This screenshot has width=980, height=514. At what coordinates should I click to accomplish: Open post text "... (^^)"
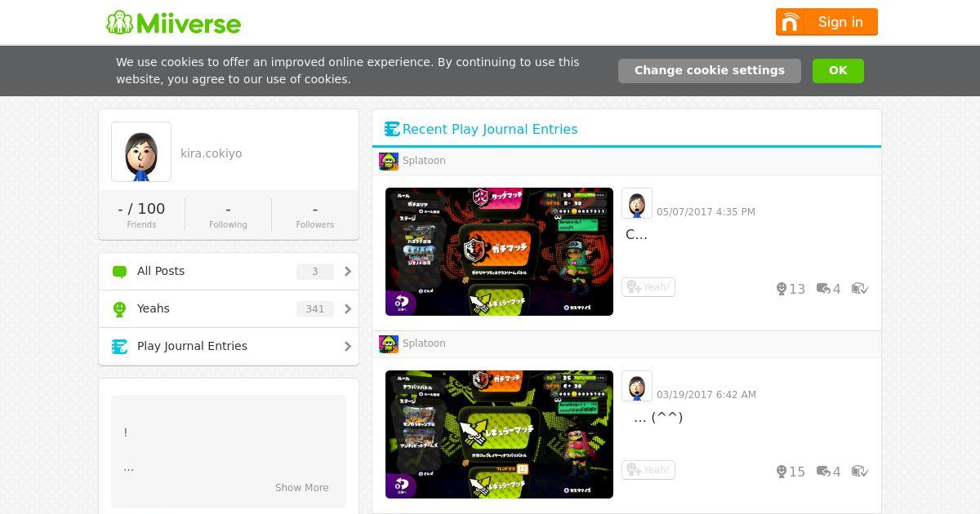658,418
